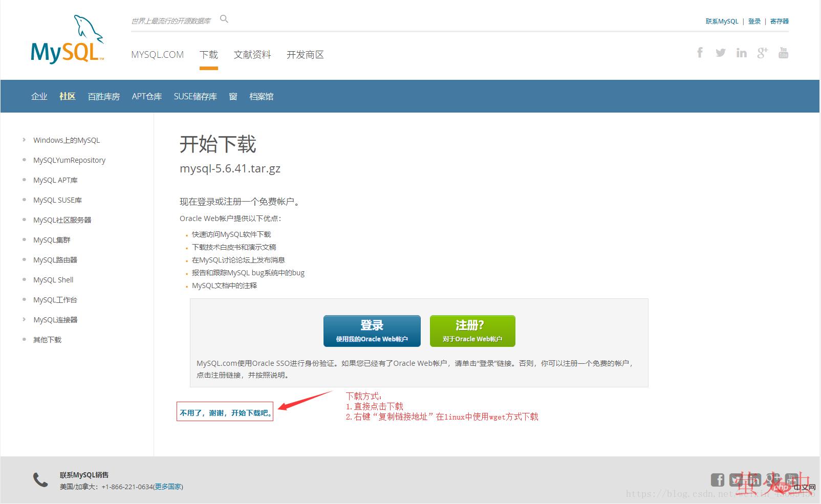Click the 寄存器 link at top right

(x=780, y=21)
